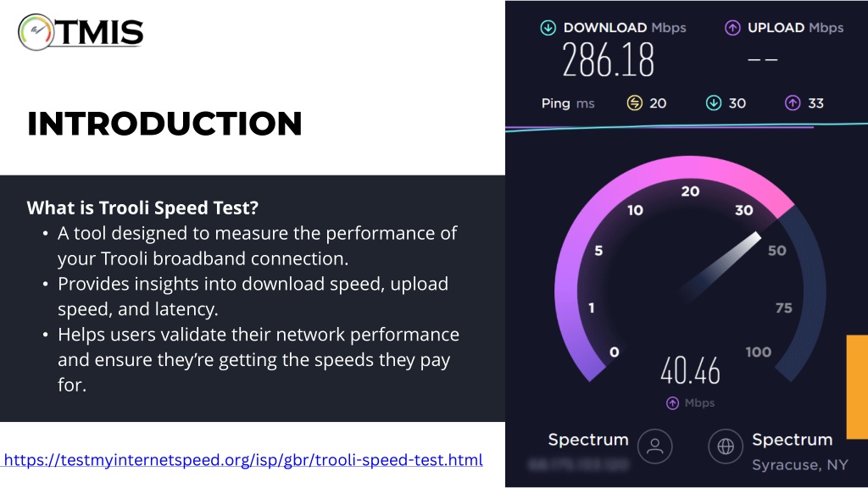The width and height of the screenshot is (868, 488).
Task: Click the upload arrow icon beside UPLOAD Mbps
Action: point(732,28)
